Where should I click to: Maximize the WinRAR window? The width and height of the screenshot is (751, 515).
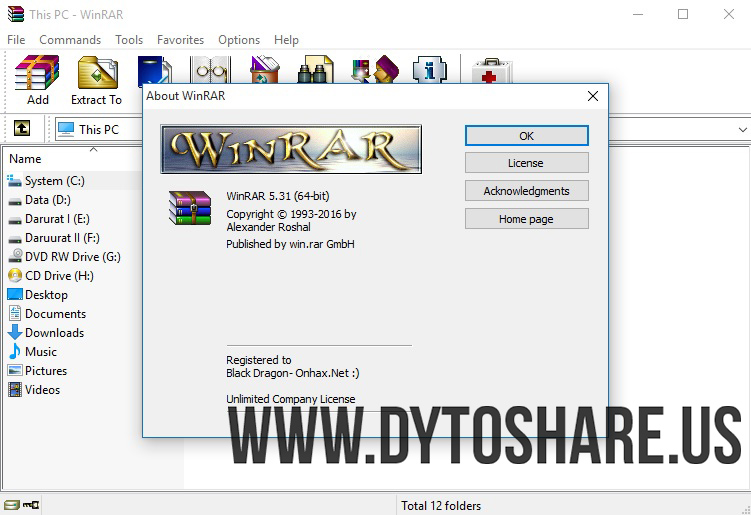683,14
